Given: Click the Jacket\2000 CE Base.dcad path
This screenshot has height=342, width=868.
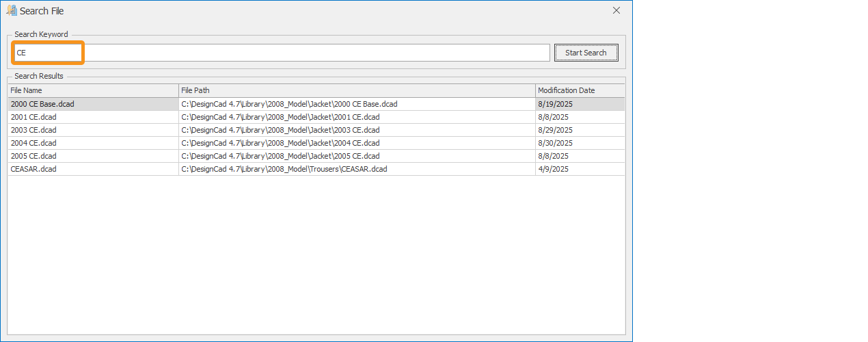Looking at the screenshot, I should click(x=289, y=104).
